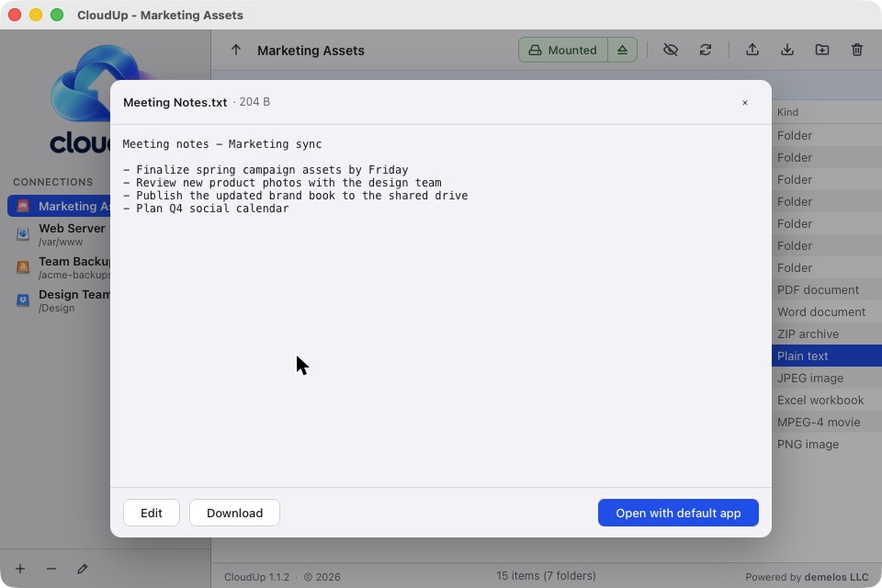
Task: Click the trash delete icon
Action: 856,51
